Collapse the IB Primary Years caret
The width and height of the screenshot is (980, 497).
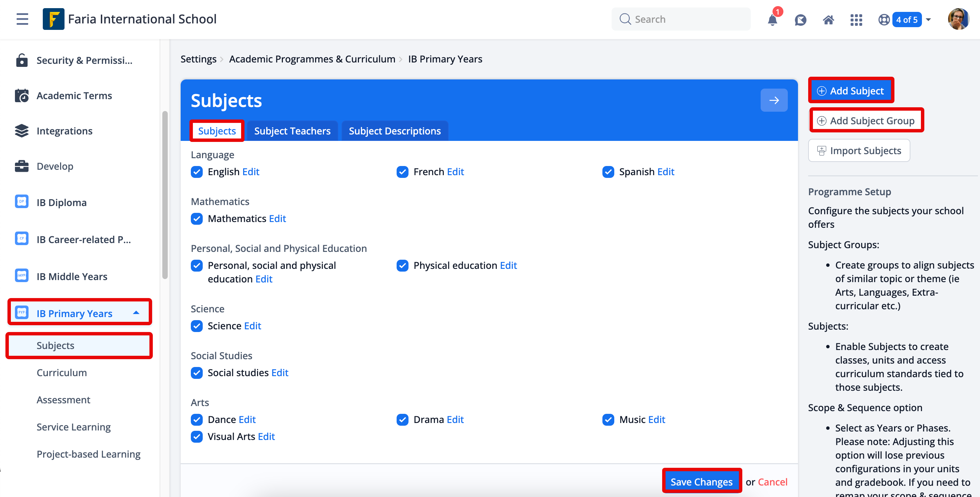click(x=136, y=313)
